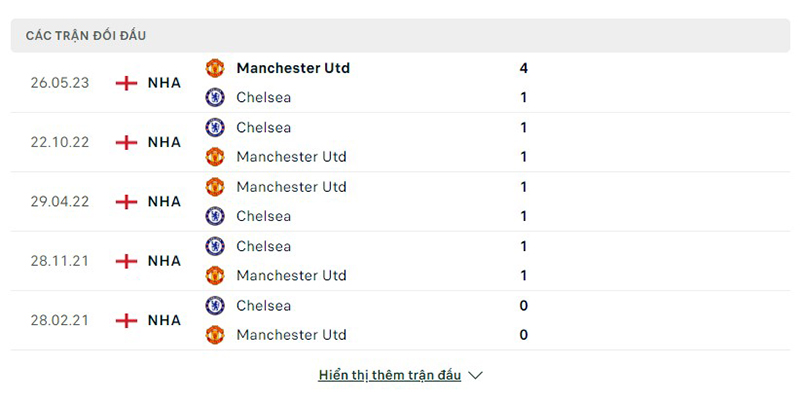
Task: Click England flag next to 29.04.22
Action: click(126, 201)
